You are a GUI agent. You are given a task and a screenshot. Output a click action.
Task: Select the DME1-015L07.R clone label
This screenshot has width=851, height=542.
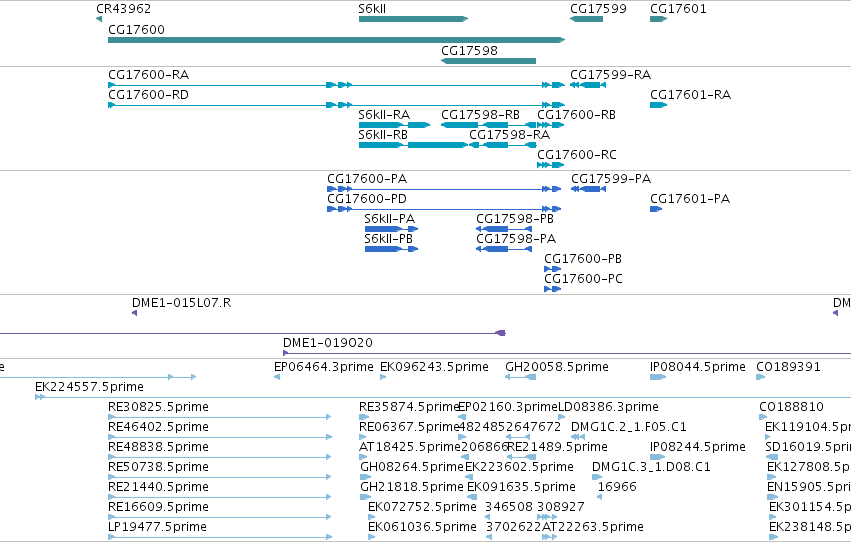tap(181, 303)
